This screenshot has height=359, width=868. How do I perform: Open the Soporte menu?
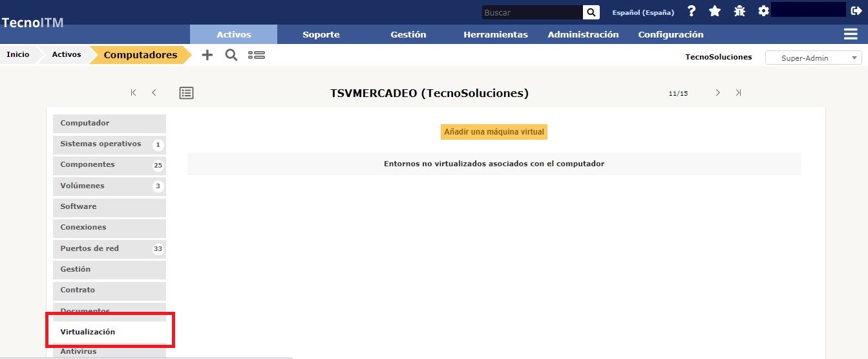(x=321, y=34)
